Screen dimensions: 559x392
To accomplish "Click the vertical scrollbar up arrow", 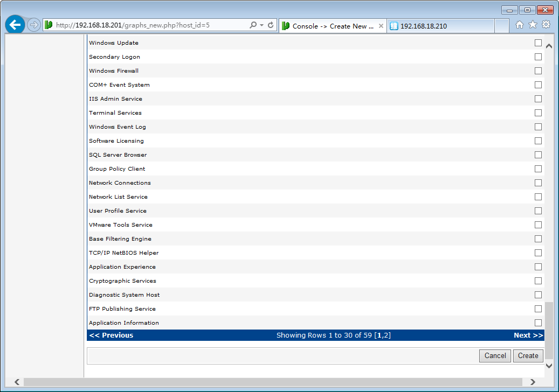I will pyautogui.click(x=549, y=46).
